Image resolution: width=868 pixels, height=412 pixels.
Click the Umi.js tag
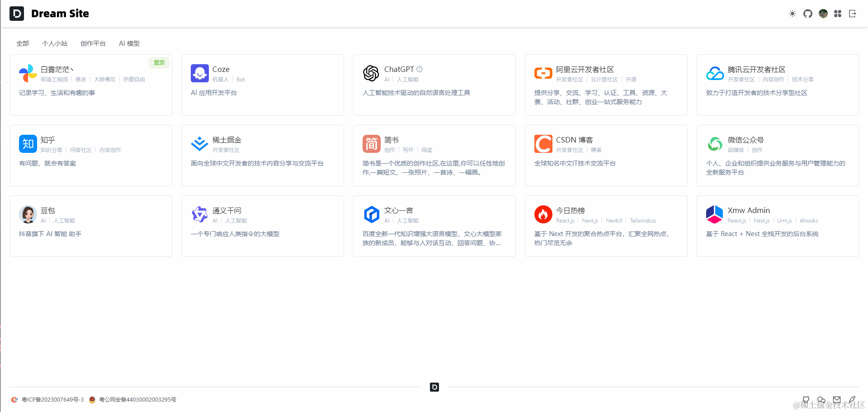point(785,221)
